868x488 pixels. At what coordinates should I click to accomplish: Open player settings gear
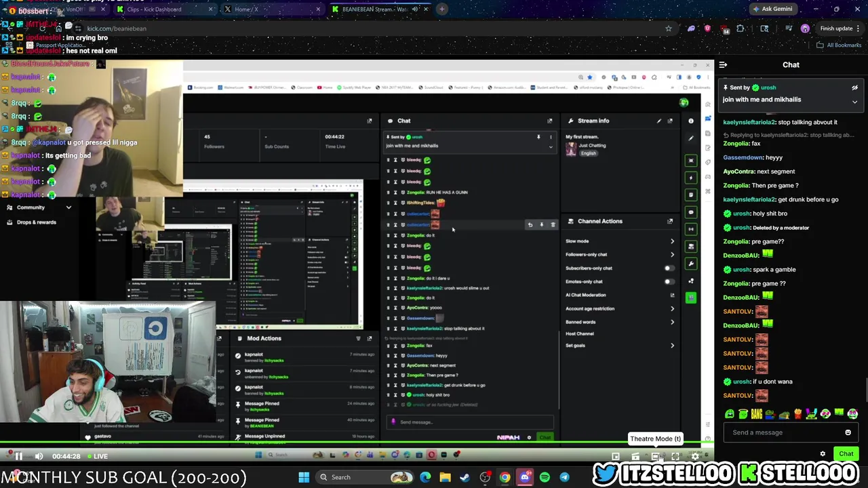pos(695,456)
